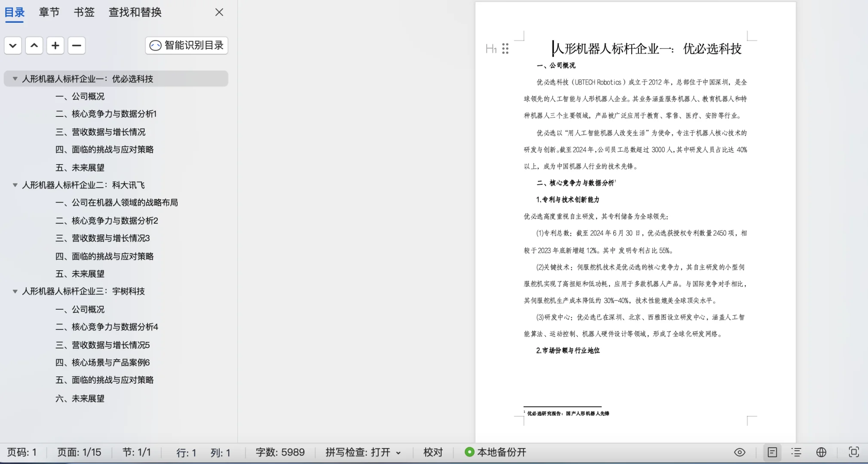Jump to 二、核心竞争力与数据分析4
Viewport: 868px width, 464px height.
click(107, 327)
